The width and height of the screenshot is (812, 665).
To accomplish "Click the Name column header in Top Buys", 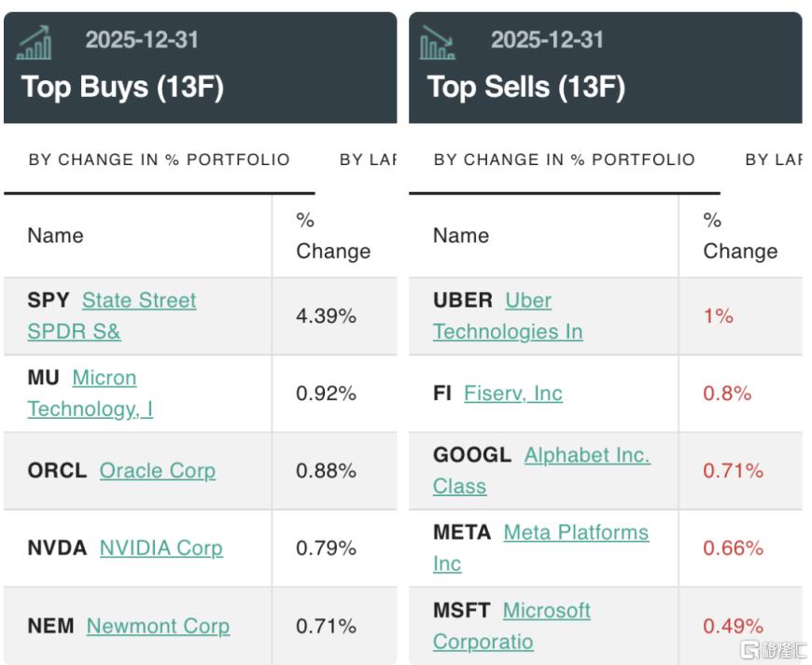I will [55, 235].
